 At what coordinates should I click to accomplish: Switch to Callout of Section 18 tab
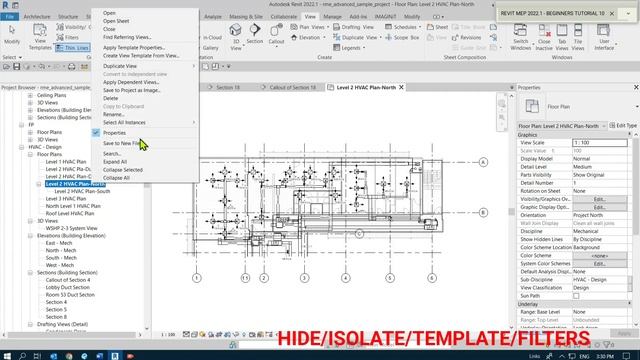tap(293, 87)
